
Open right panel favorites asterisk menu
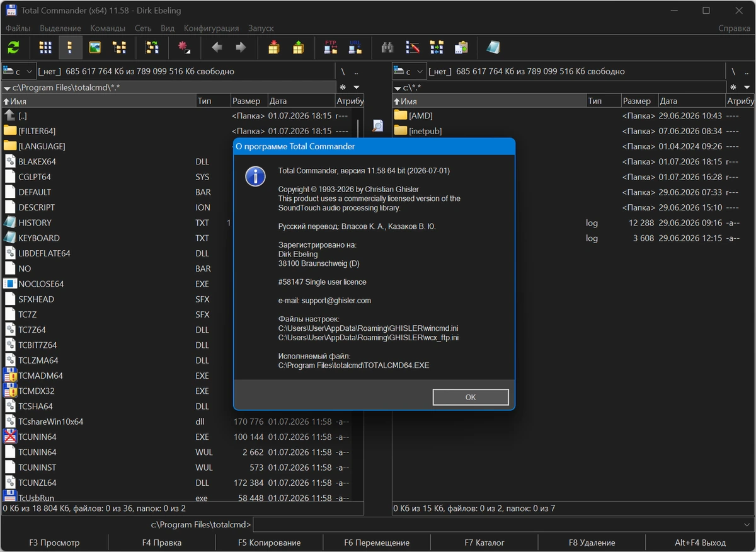(734, 87)
